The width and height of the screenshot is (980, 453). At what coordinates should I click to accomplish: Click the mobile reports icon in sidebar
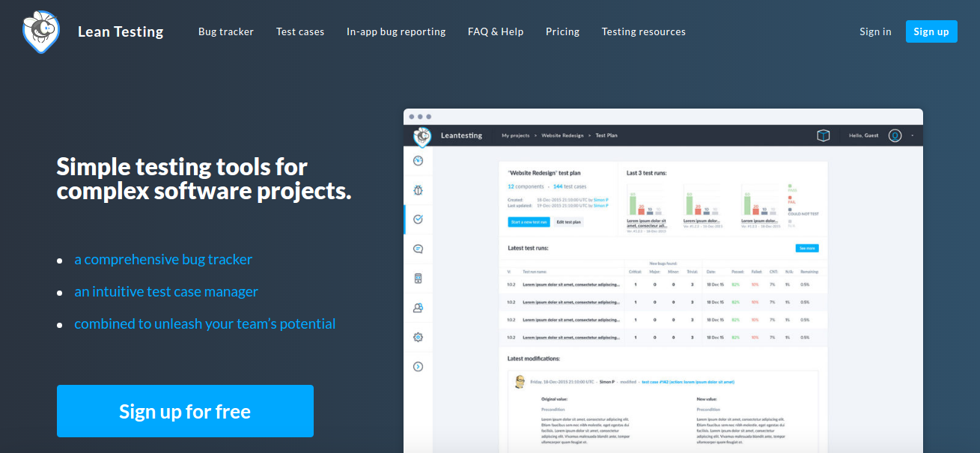click(x=418, y=278)
